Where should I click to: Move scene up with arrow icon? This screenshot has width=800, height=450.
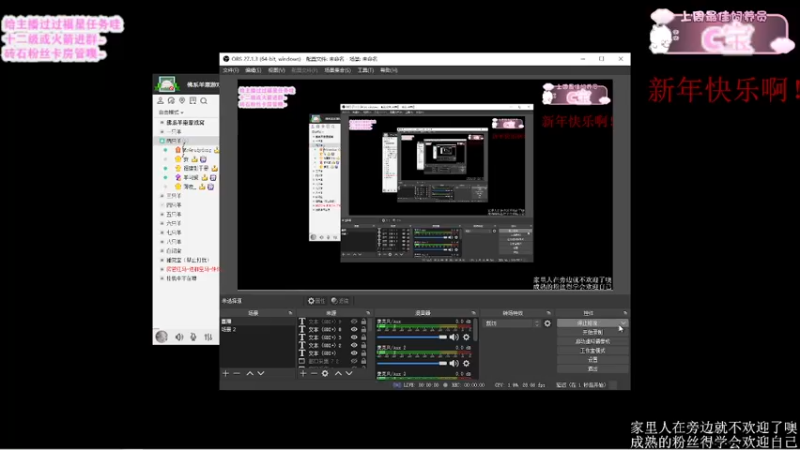click(250, 373)
